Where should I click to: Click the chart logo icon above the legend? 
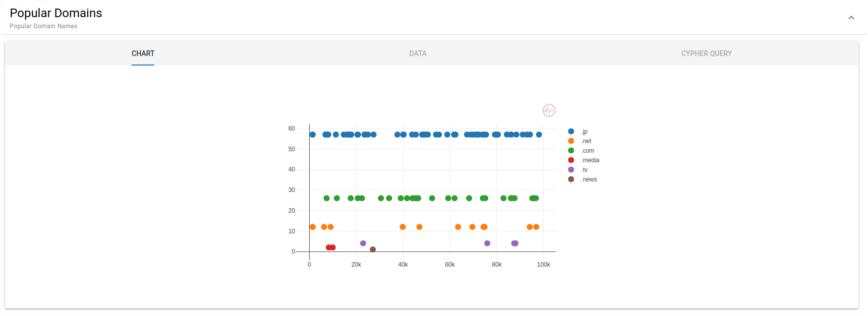pos(549,110)
